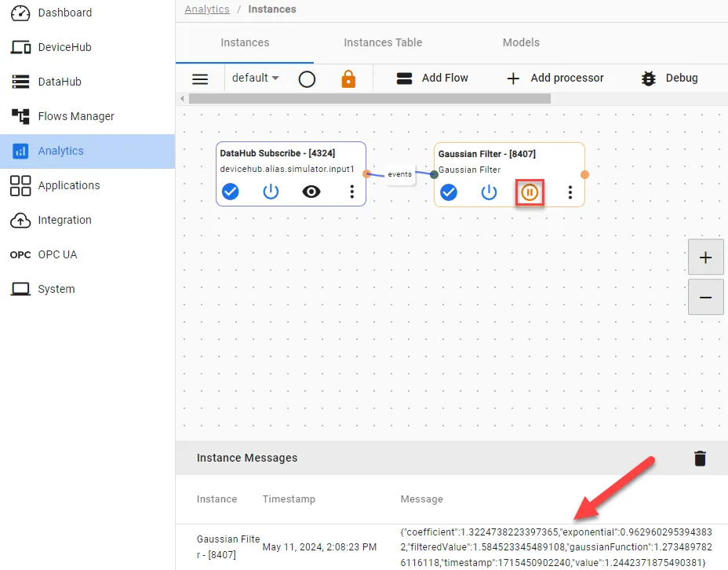Toggle power on Gaussian Filter node
The width and height of the screenshot is (728, 570).
coord(489,192)
